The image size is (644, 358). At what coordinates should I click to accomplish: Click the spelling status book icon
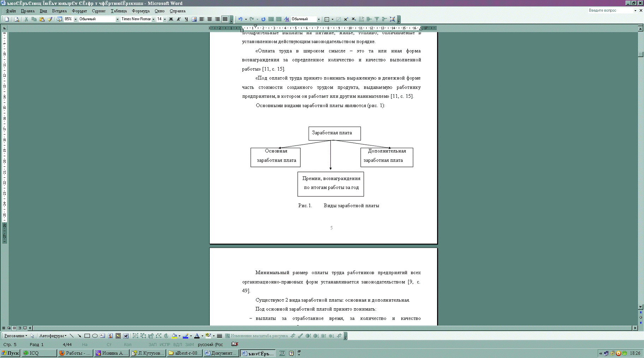(235, 344)
